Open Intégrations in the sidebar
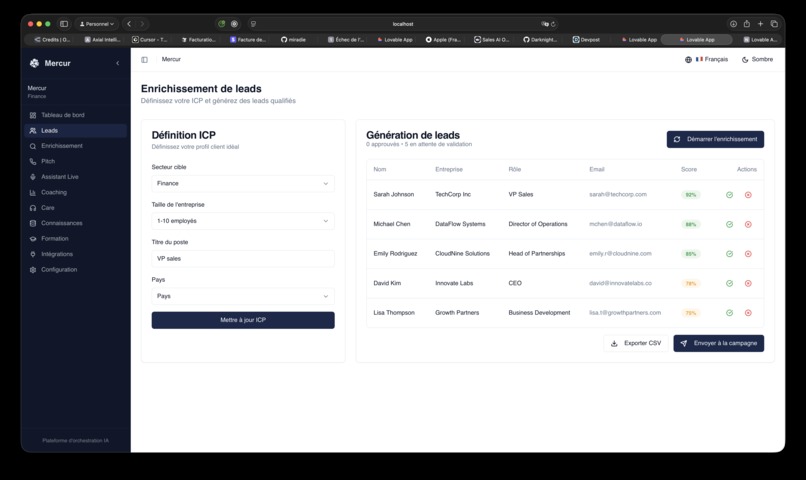The height and width of the screenshot is (480, 806). pyautogui.click(x=76, y=254)
